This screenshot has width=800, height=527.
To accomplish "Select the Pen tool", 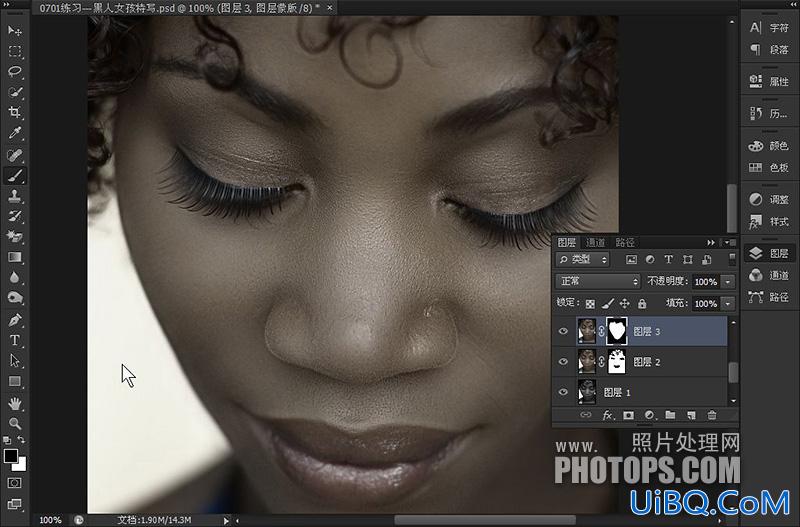I will click(x=15, y=320).
